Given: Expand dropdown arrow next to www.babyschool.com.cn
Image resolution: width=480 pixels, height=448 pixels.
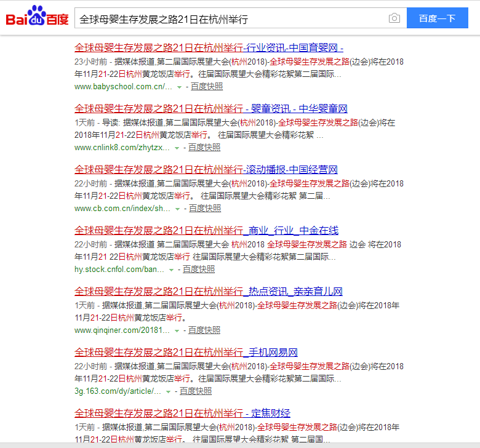Looking at the screenshot, I should point(180,87).
